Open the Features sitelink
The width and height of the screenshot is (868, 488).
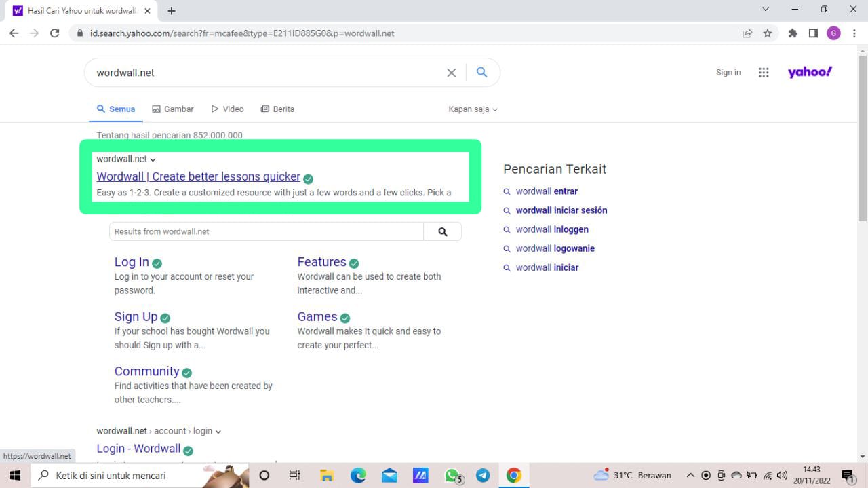click(321, 262)
